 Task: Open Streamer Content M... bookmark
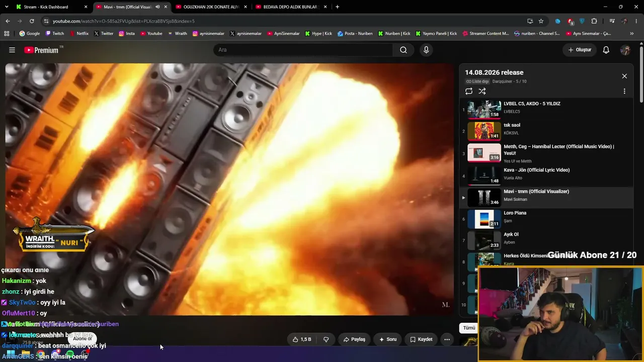[486, 34]
